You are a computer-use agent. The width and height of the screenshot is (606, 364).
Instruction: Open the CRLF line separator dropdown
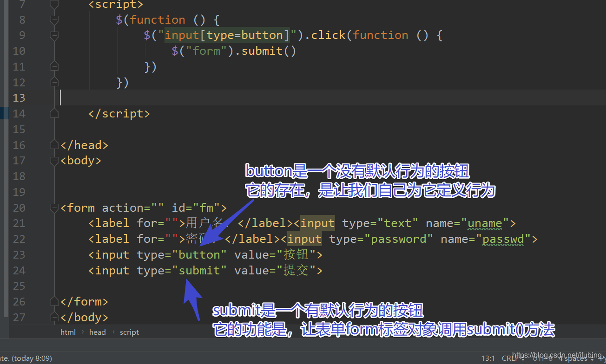513,358
